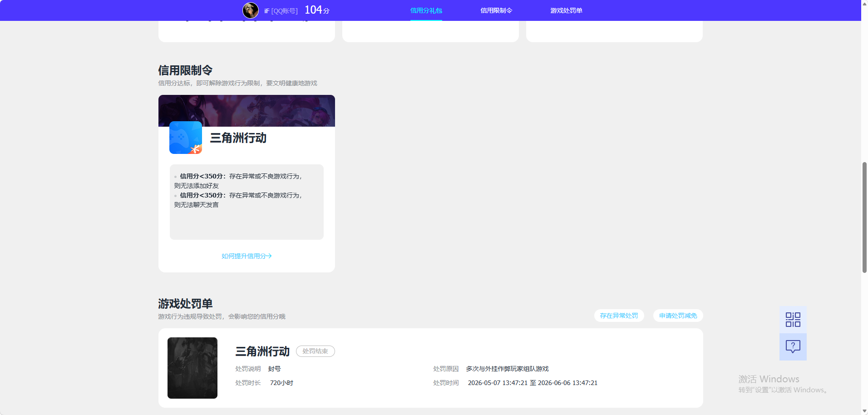This screenshot has width=868, height=415.
Task: Click 游戏行为违规导致处罚 subtitle text
Action: (222, 316)
